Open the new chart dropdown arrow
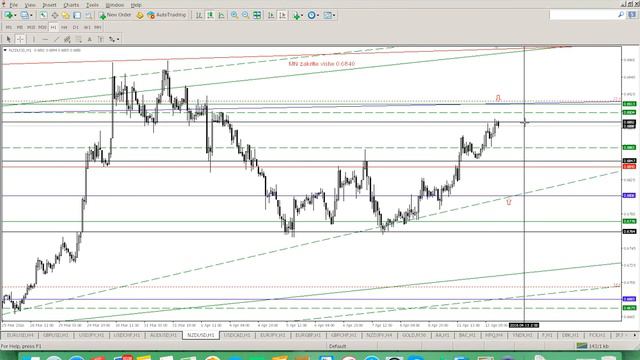The image size is (640, 360). pyautogui.click(x=15, y=15)
